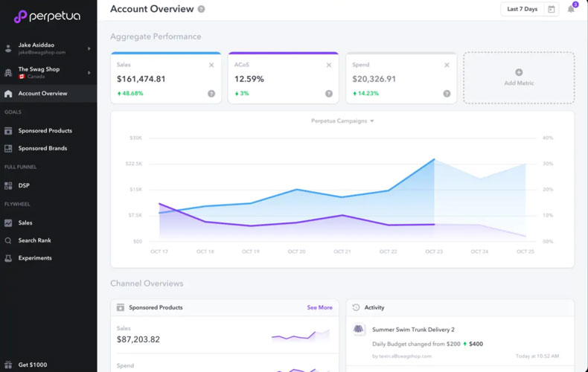The image size is (588, 372).
Task: Open Experiments in sidebar
Action: [x=35, y=258]
